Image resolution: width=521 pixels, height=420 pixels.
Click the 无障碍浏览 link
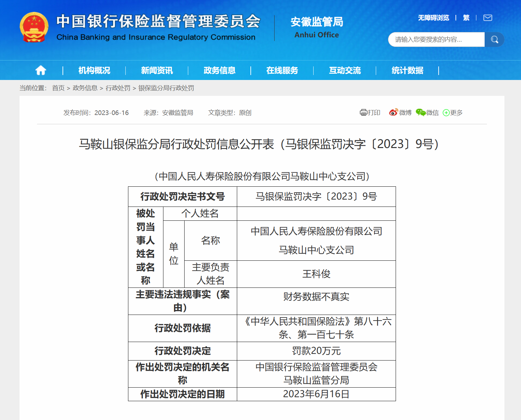point(433,18)
